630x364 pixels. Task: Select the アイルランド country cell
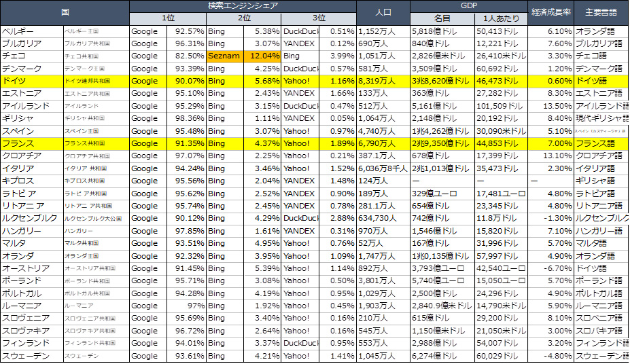[x=32, y=106]
